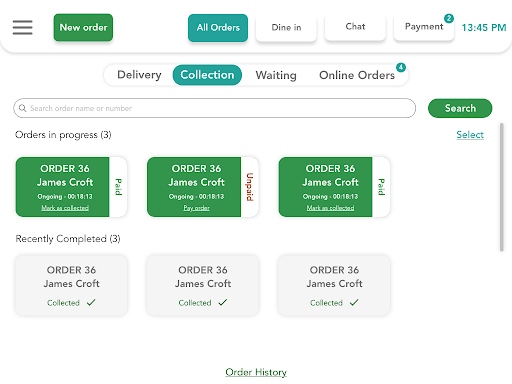Click Pay order on unpaid order
Image resolution: width=512 pixels, height=384 pixels.
coord(196,208)
